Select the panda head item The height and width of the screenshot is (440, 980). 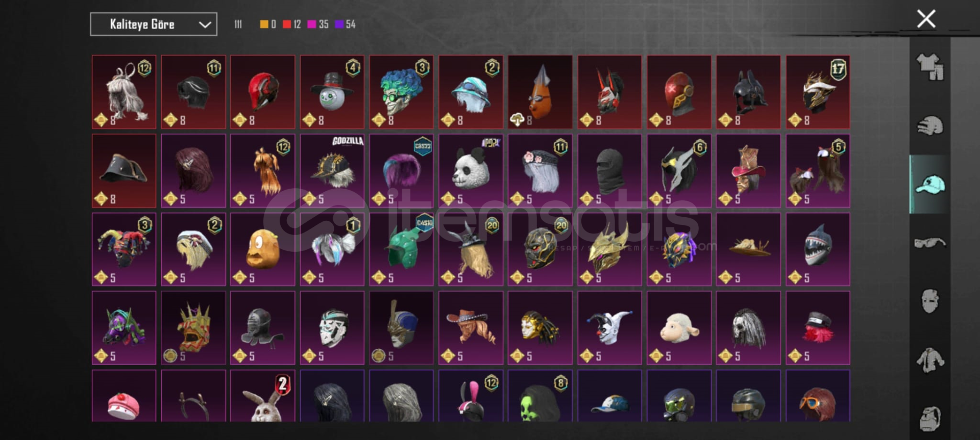tap(471, 171)
